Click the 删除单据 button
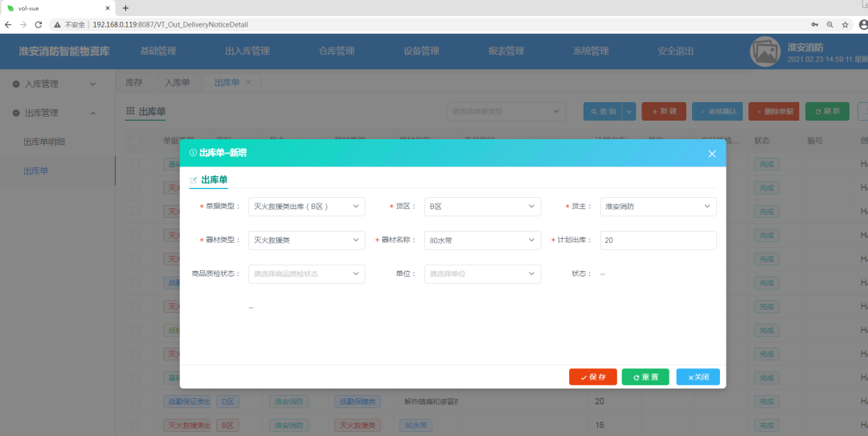Screen dimensions: 868x436 [775, 111]
